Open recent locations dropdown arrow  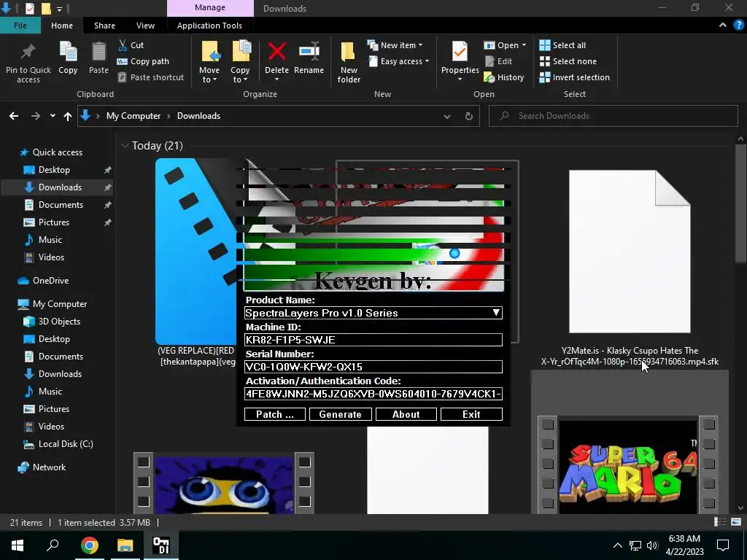[53, 116]
